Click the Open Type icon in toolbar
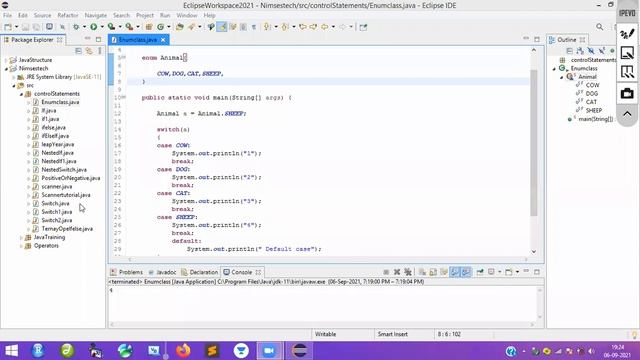This screenshot has width=640, height=360. coord(180,27)
